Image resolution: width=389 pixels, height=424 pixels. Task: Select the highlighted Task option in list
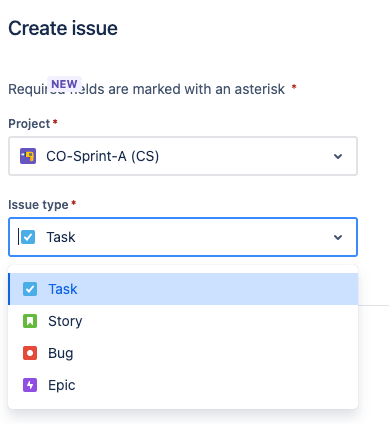pyautogui.click(x=183, y=289)
